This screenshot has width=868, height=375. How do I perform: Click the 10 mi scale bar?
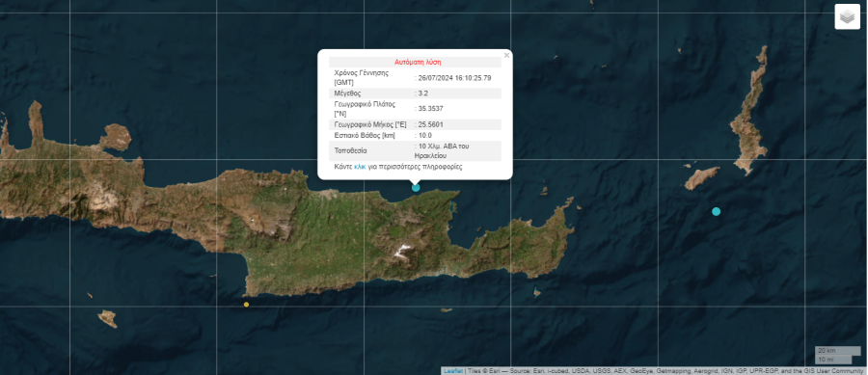click(833, 360)
